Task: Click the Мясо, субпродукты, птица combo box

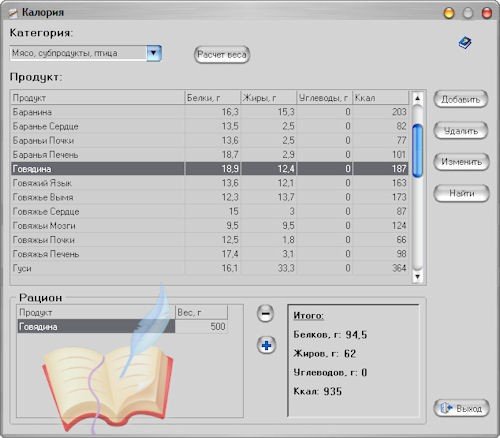Action: 86,53
